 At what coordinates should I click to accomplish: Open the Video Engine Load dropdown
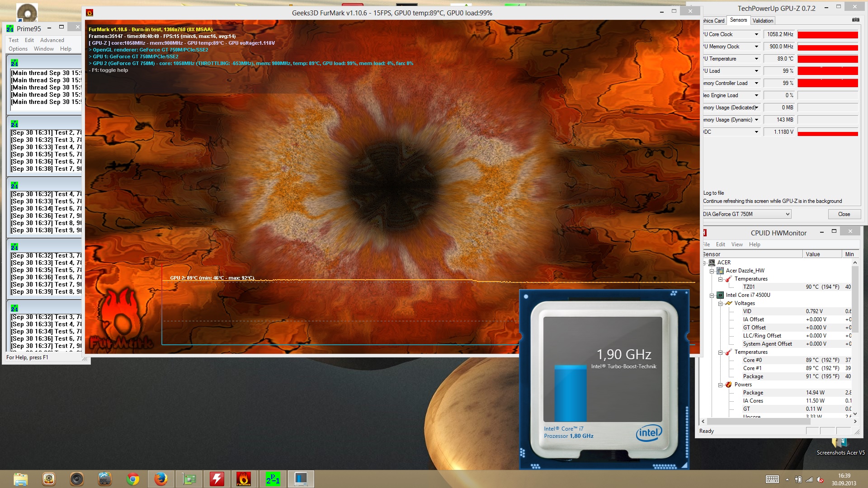(x=756, y=95)
